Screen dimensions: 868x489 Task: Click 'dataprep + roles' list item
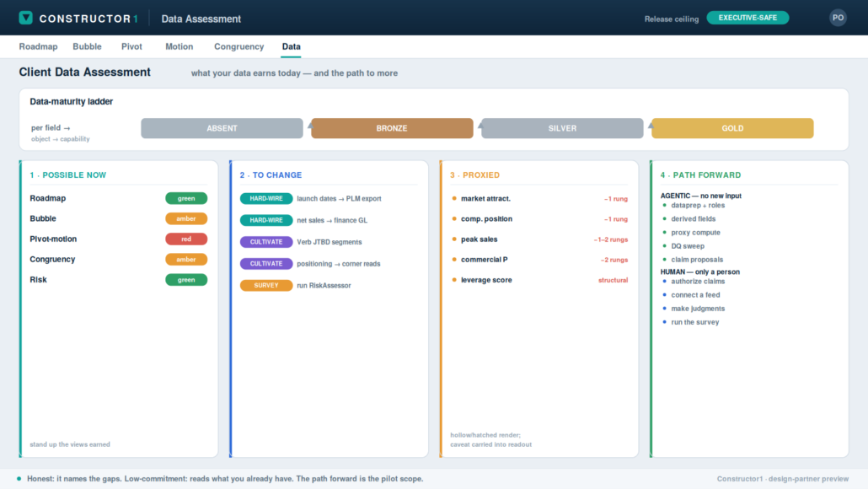[x=698, y=205]
